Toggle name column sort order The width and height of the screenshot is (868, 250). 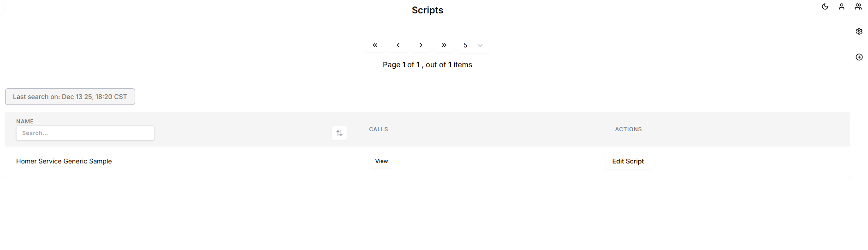pos(339,133)
